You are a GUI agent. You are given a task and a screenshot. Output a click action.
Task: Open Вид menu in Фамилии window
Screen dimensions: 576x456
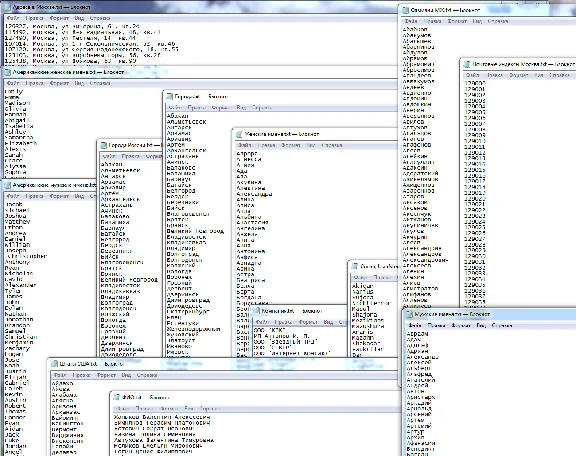[477, 21]
